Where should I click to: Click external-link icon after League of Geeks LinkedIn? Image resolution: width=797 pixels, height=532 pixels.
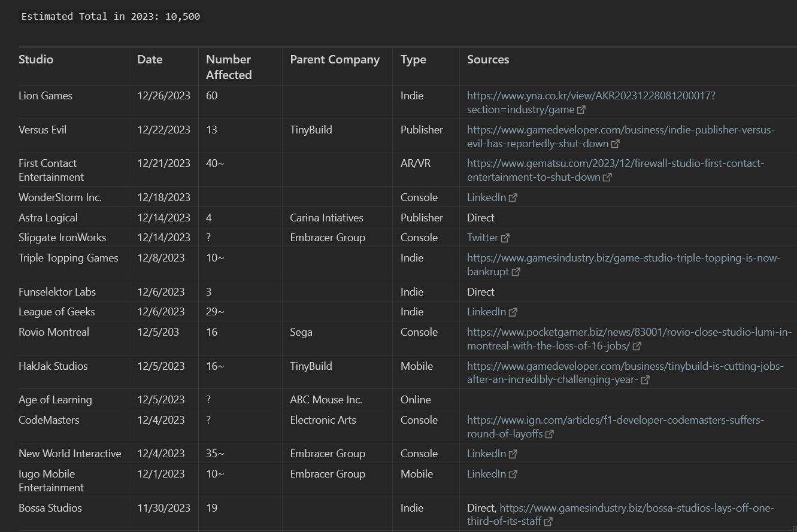pos(513,312)
